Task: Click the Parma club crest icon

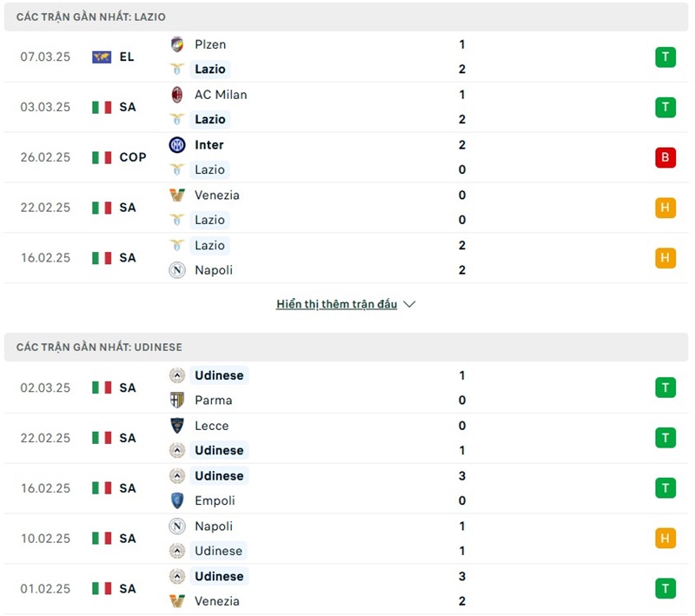Action: [177, 401]
